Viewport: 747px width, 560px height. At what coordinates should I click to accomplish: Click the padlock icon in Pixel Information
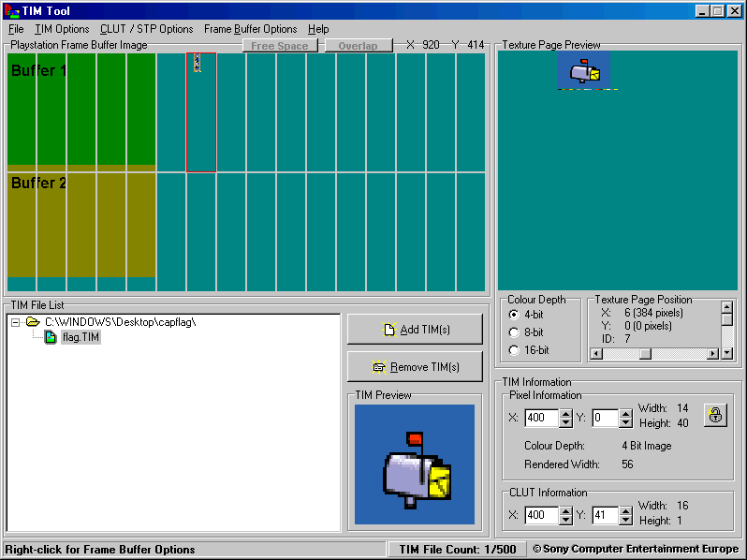pyautogui.click(x=714, y=416)
